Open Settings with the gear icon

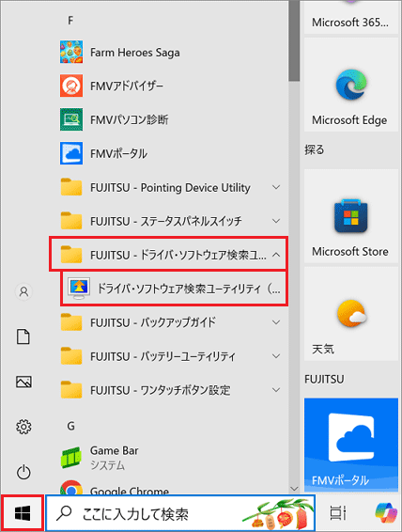click(x=23, y=427)
